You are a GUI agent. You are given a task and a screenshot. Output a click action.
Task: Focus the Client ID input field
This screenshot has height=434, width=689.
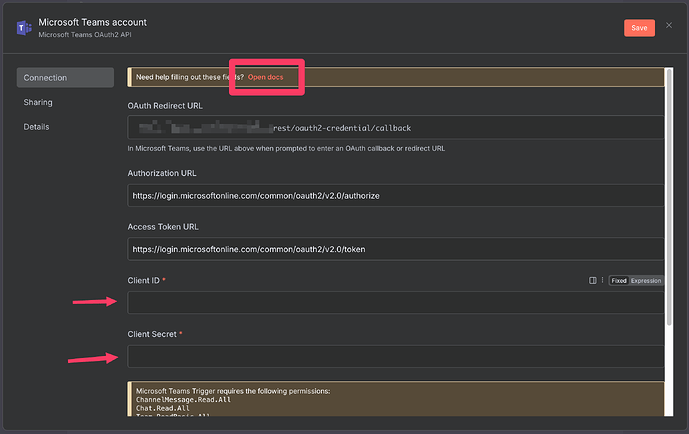(x=395, y=303)
